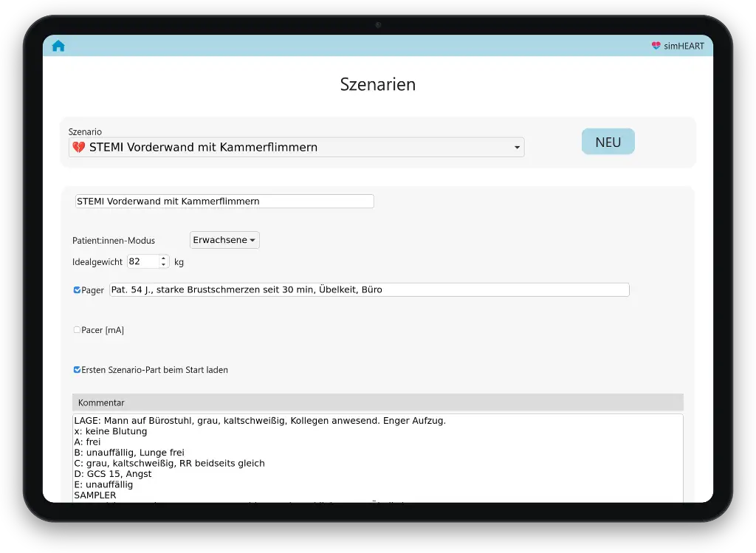This screenshot has width=756, height=553.
Task: Click the broken heart scenario icon
Action: coord(78,147)
